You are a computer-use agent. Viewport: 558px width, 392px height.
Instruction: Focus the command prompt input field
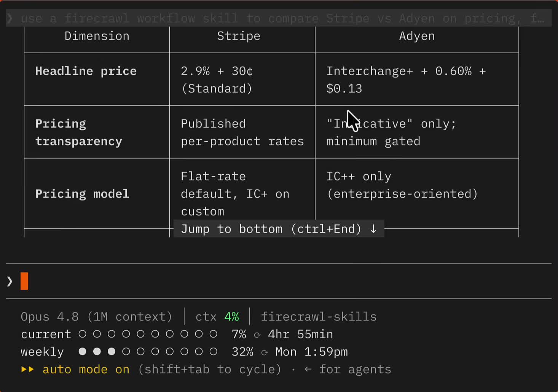click(279, 281)
